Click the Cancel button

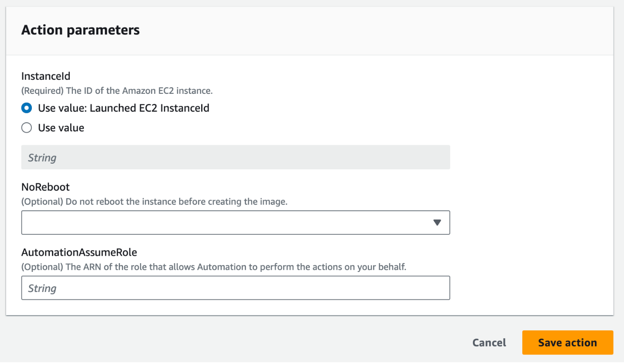[x=489, y=343]
